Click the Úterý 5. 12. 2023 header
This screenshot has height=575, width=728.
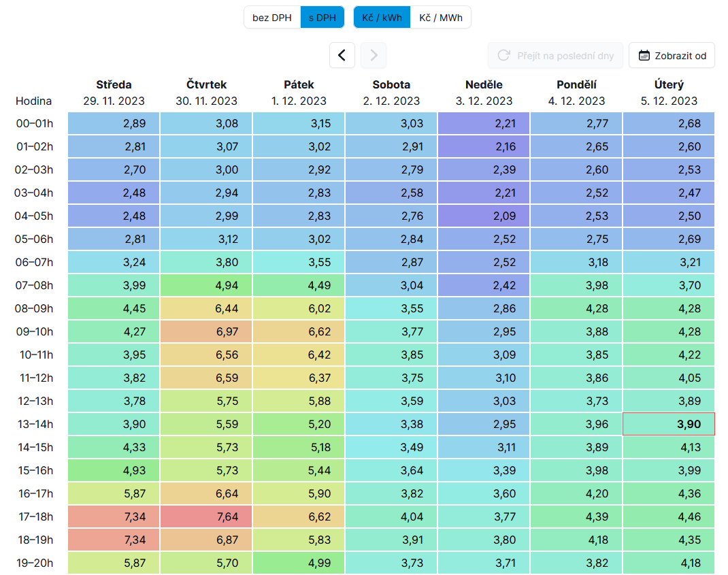[x=669, y=93]
